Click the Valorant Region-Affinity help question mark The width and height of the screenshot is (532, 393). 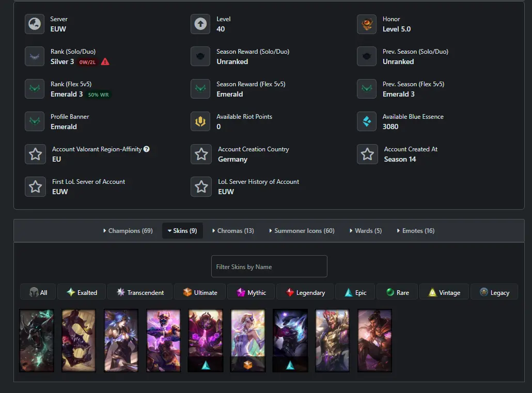pyautogui.click(x=147, y=149)
